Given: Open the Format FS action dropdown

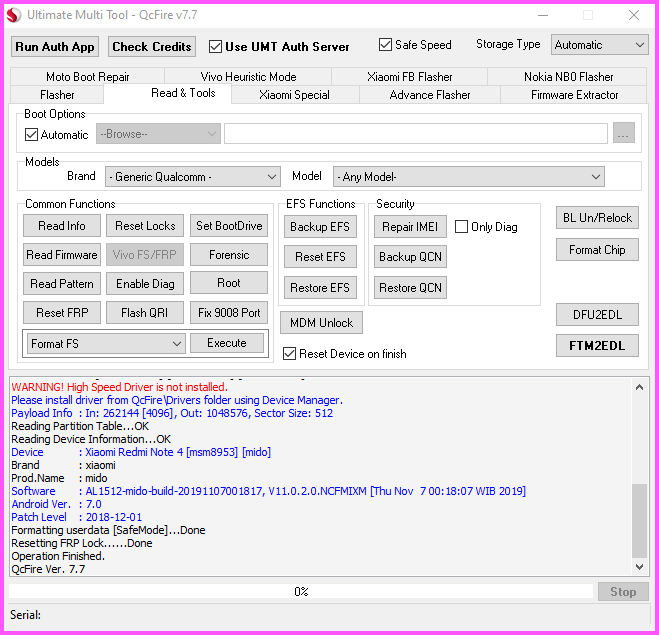Looking at the screenshot, I should (x=106, y=344).
